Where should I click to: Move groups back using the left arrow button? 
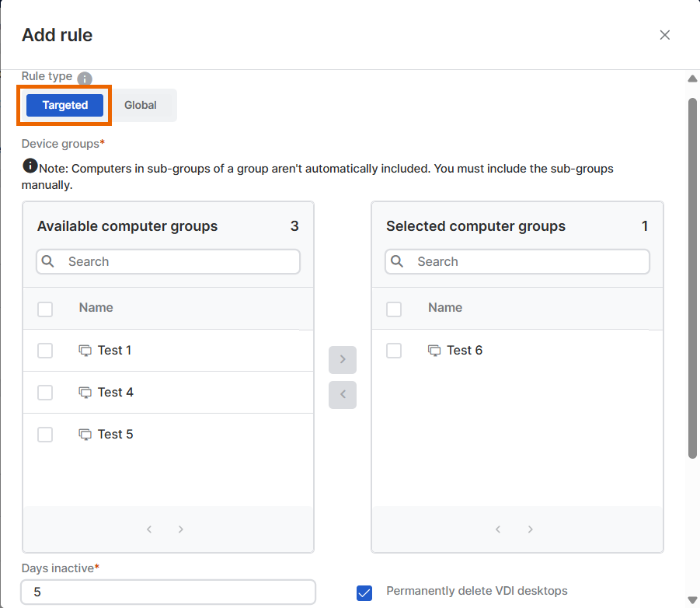[x=343, y=395]
